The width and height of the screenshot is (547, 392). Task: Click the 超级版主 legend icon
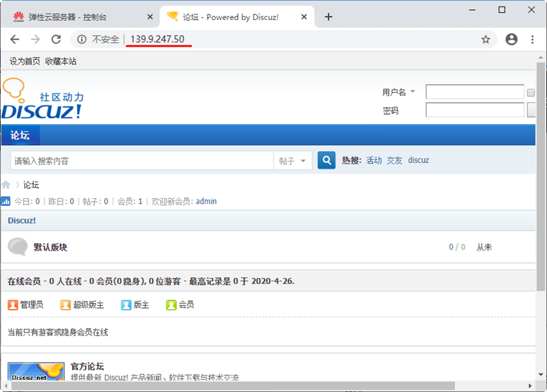point(65,305)
